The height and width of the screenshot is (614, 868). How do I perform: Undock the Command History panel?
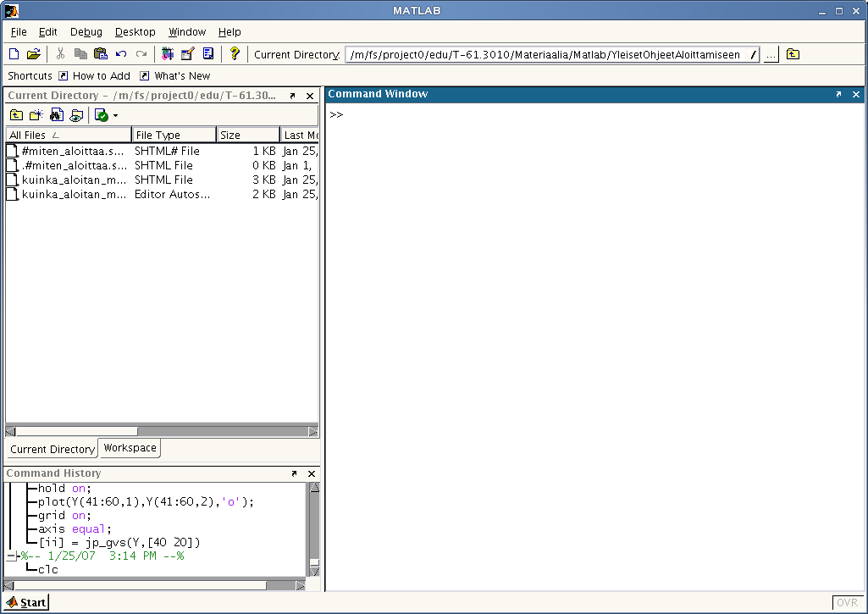tap(294, 473)
